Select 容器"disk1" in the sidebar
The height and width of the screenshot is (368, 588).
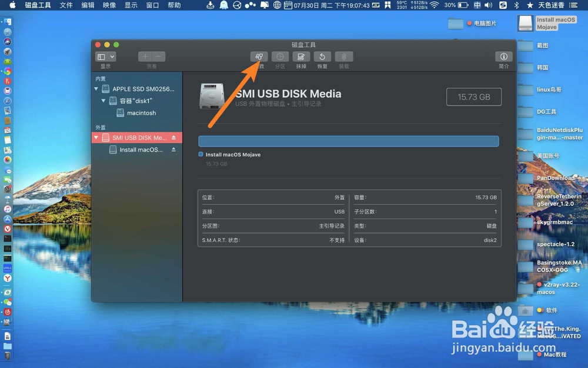coord(137,101)
